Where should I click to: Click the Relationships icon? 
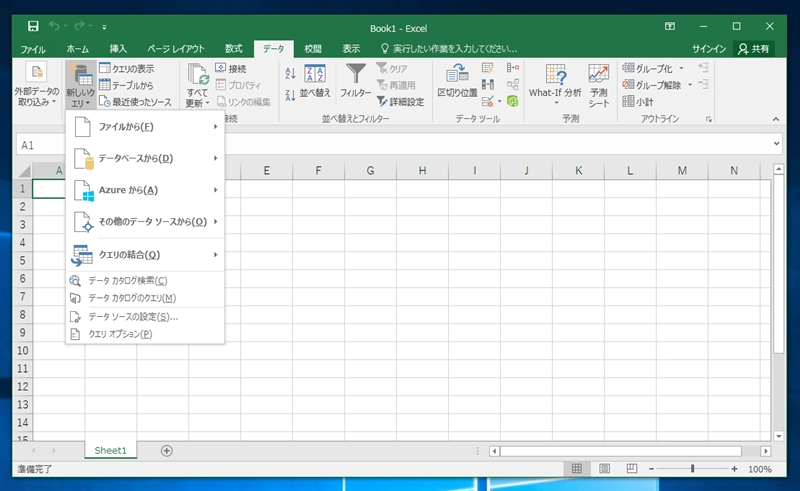tap(513, 85)
